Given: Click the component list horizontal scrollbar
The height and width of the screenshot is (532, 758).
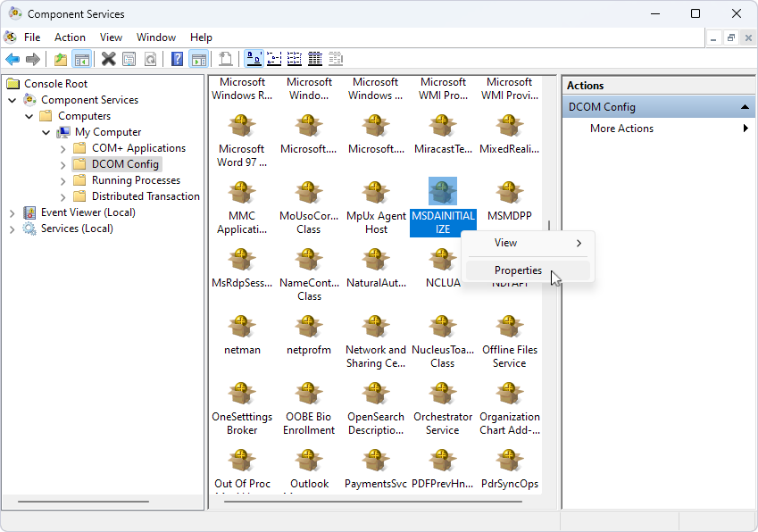Looking at the screenshot, I should (372, 502).
